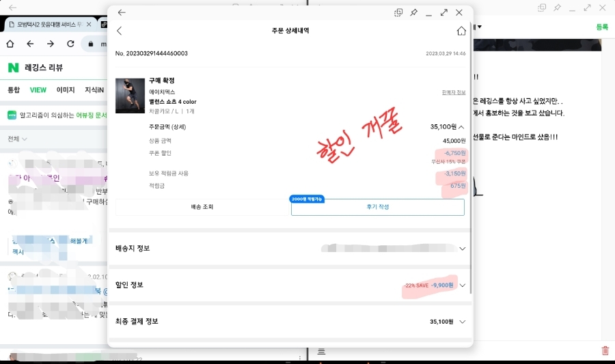Click the browser back arrow in left window
The height and width of the screenshot is (364, 615).
point(30,44)
